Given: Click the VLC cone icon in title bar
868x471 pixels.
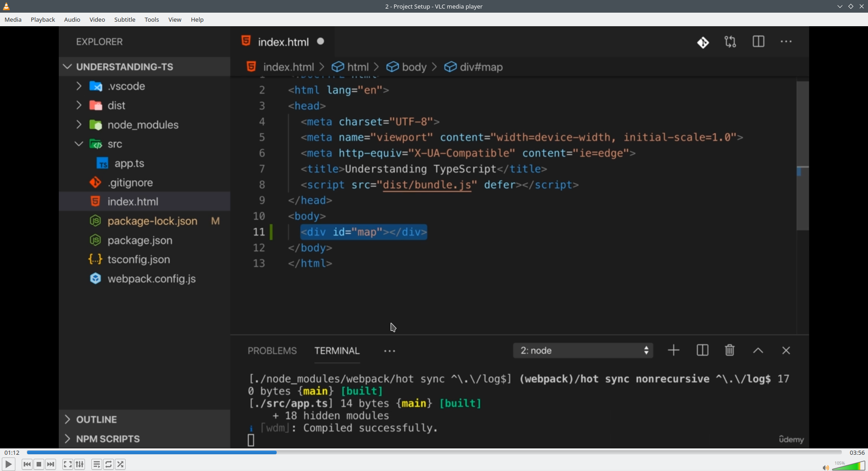Looking at the screenshot, I should (6, 6).
